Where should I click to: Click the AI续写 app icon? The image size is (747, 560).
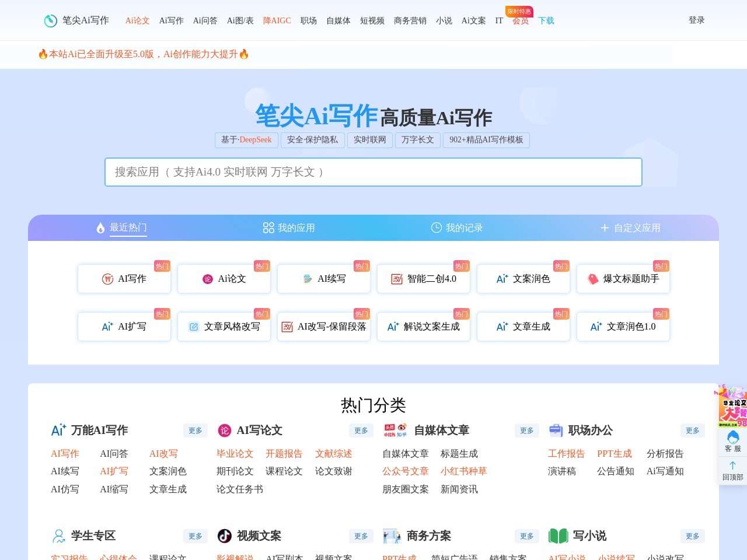307,279
